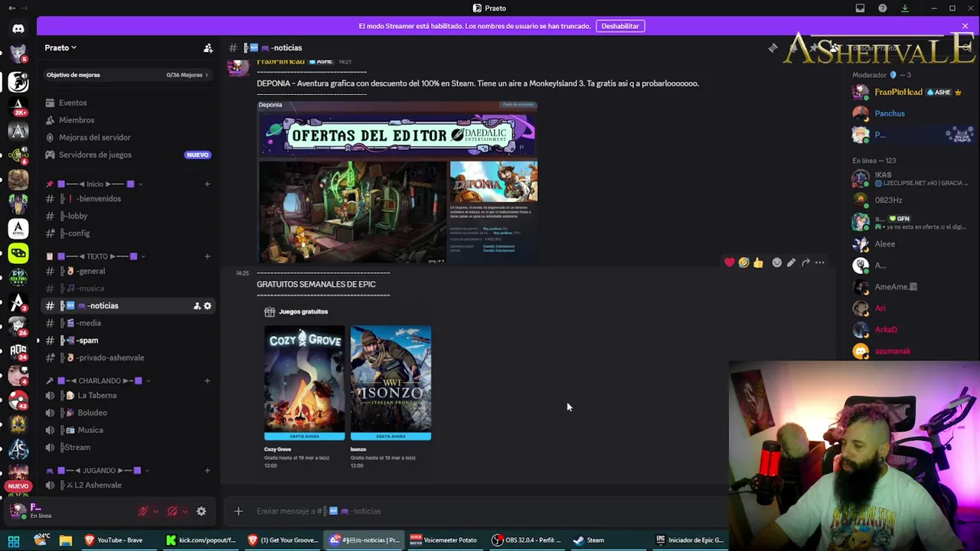Open the help question mark icon

tap(883, 8)
